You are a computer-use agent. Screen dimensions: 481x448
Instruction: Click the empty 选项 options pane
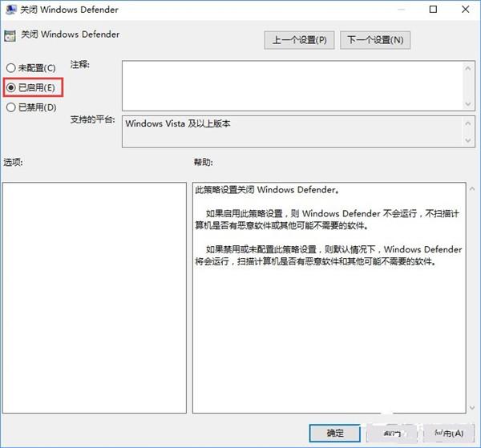click(95, 298)
